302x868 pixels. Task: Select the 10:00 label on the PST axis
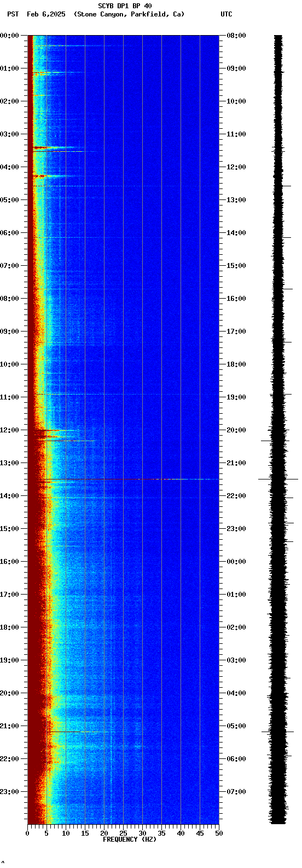10,364
